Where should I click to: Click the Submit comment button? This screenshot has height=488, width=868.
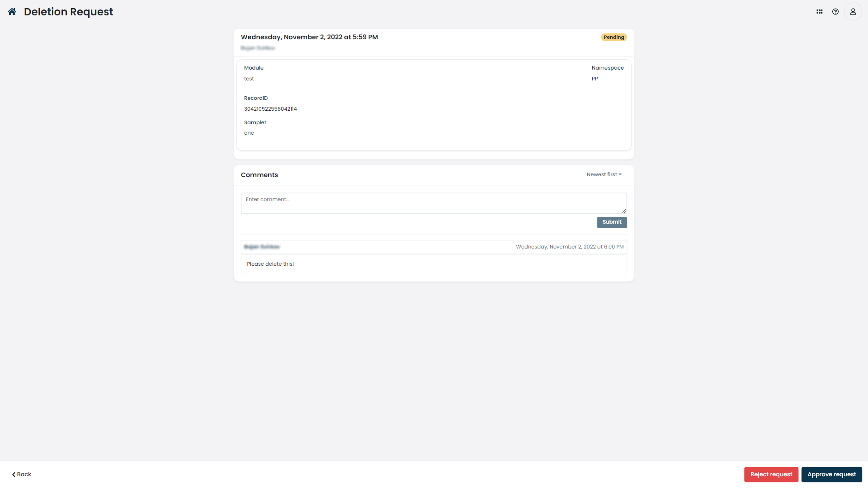point(612,222)
